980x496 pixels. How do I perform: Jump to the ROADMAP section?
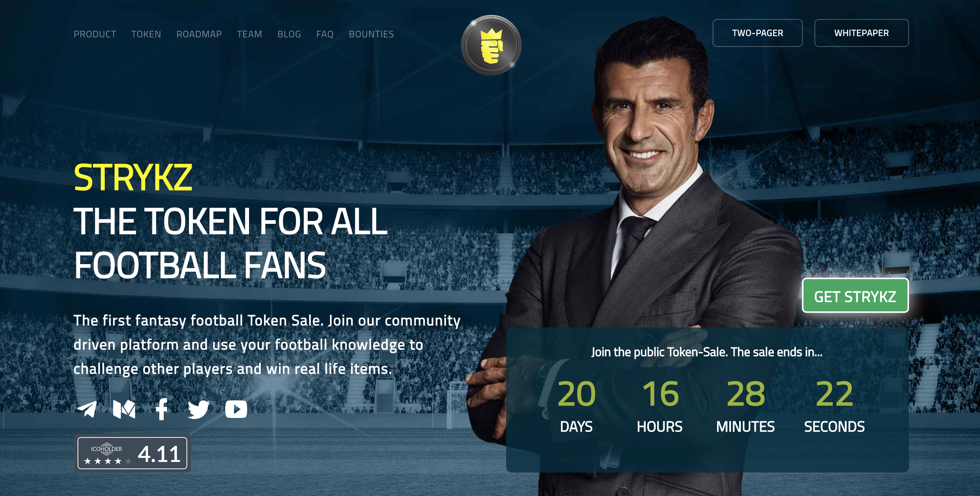tap(199, 34)
